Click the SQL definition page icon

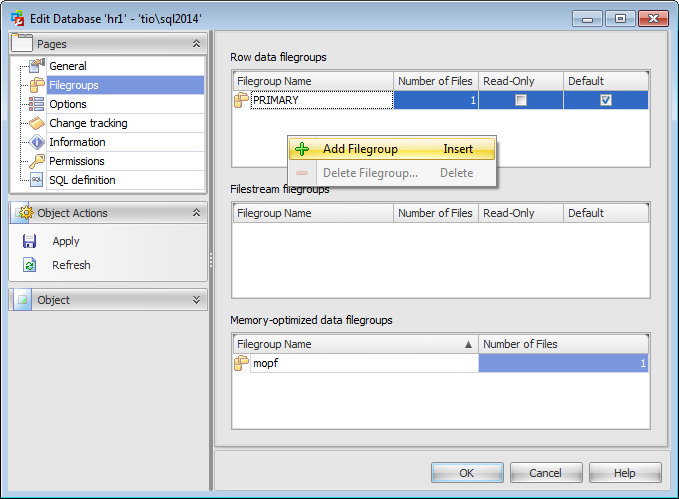click(x=37, y=180)
